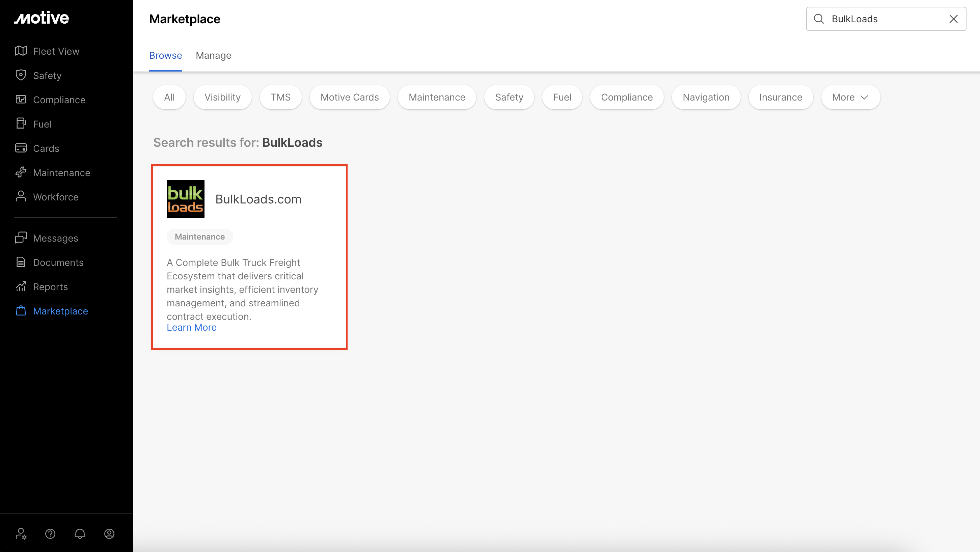Screen dimensions: 980x552
Task: Click Learn More on BulkLoads.com card
Action: (x=191, y=328)
